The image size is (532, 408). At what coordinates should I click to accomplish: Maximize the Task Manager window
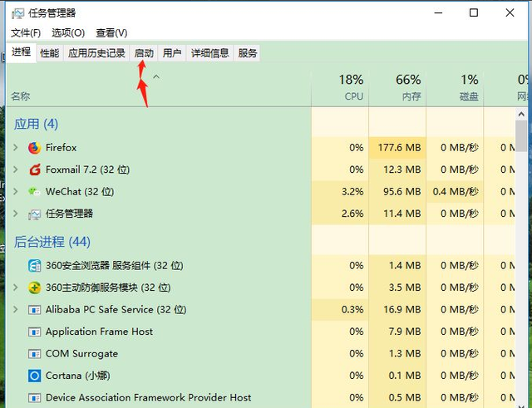pos(474,13)
